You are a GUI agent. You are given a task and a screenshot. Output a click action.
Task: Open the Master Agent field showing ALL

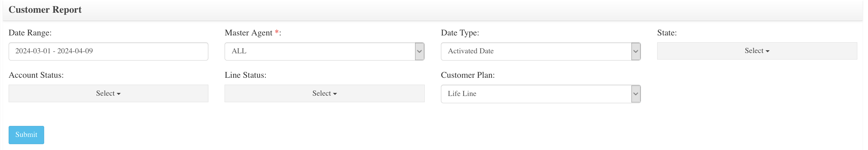[x=324, y=51]
